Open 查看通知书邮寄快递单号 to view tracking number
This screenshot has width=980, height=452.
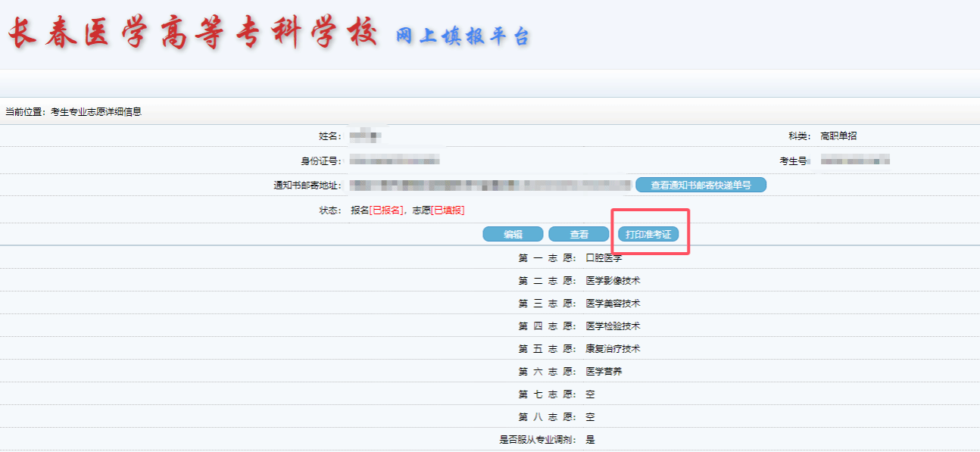click(x=701, y=185)
